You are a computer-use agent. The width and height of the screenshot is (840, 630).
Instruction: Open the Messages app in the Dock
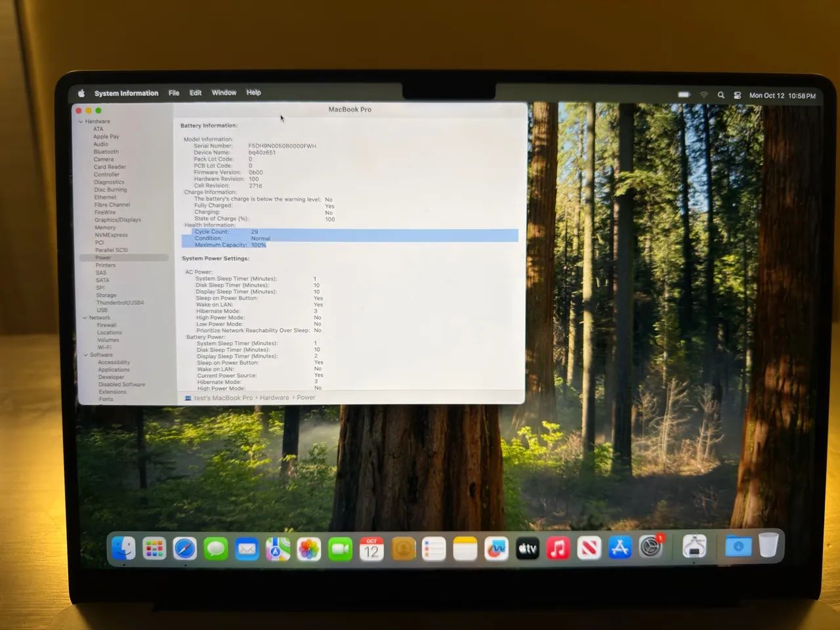(215, 549)
